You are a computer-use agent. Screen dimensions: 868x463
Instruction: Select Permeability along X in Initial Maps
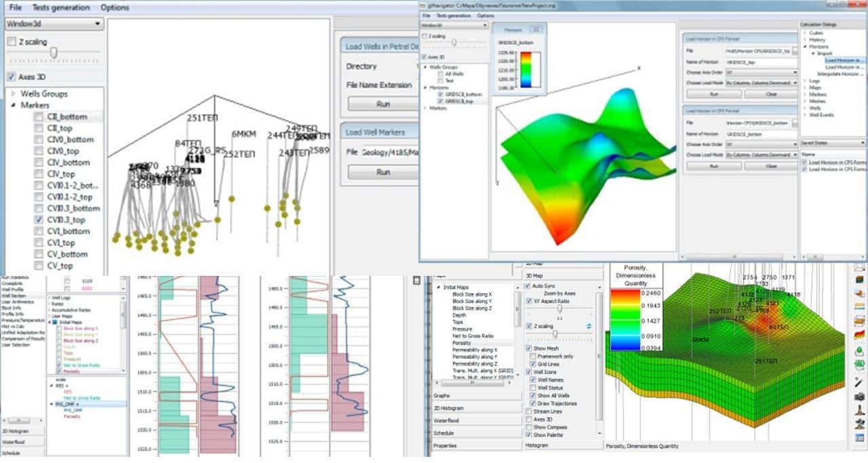point(475,350)
